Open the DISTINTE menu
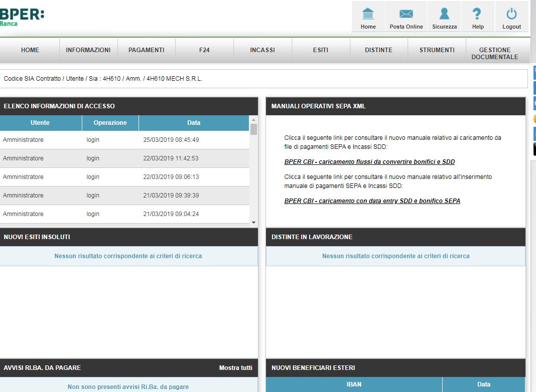This screenshot has height=392, width=536. pos(378,50)
